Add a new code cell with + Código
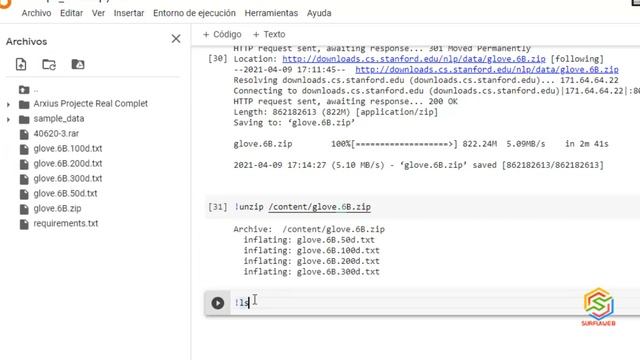The width and height of the screenshot is (640, 360). tap(222, 35)
